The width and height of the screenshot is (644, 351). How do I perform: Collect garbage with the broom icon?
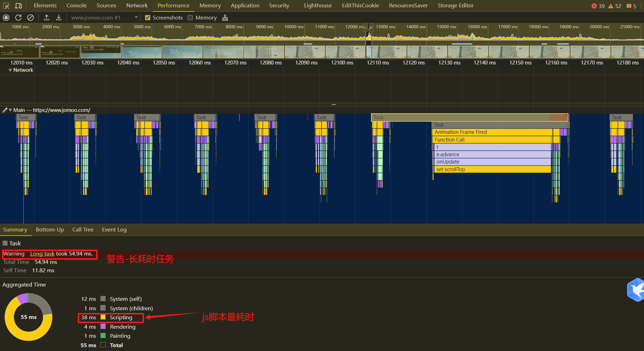[x=225, y=17]
